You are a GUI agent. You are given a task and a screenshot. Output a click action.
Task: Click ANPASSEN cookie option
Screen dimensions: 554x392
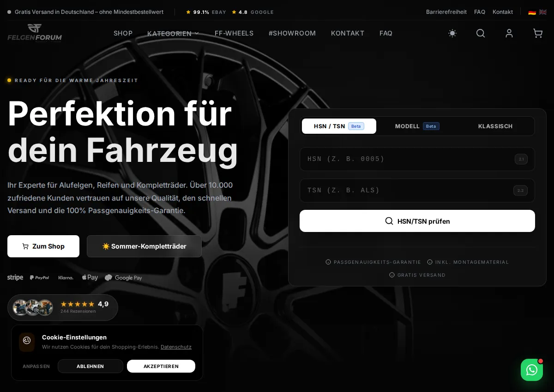coord(36,366)
